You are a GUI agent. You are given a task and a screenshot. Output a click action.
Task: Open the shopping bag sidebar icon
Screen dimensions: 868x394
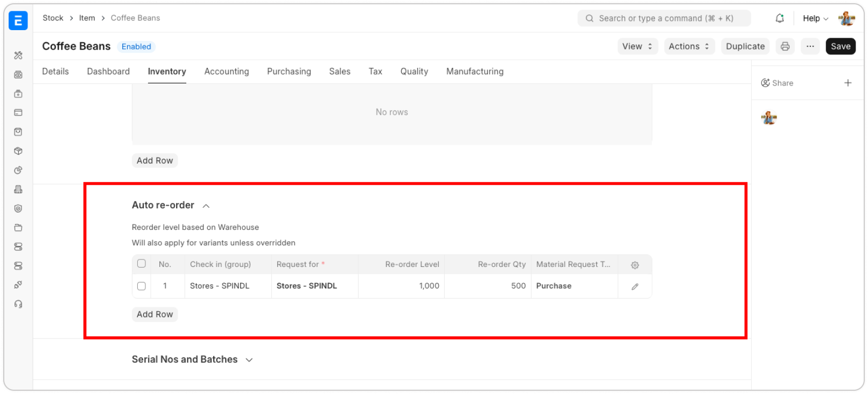(18, 132)
